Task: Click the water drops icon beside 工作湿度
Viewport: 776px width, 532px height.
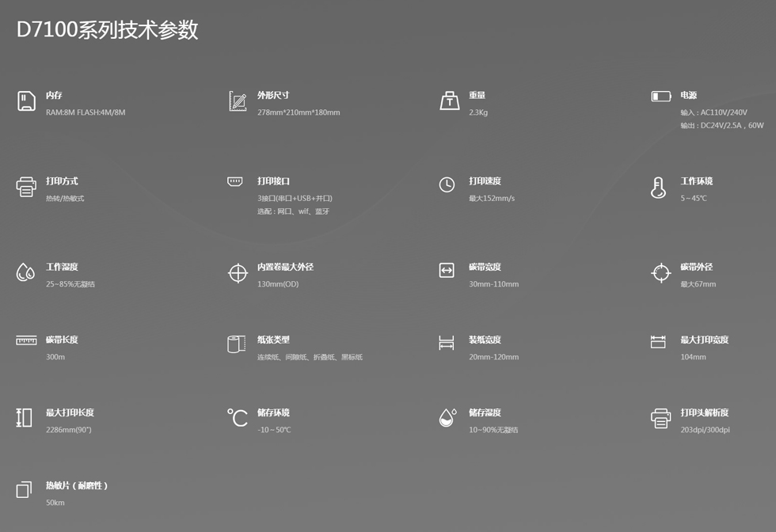Action: (25, 272)
